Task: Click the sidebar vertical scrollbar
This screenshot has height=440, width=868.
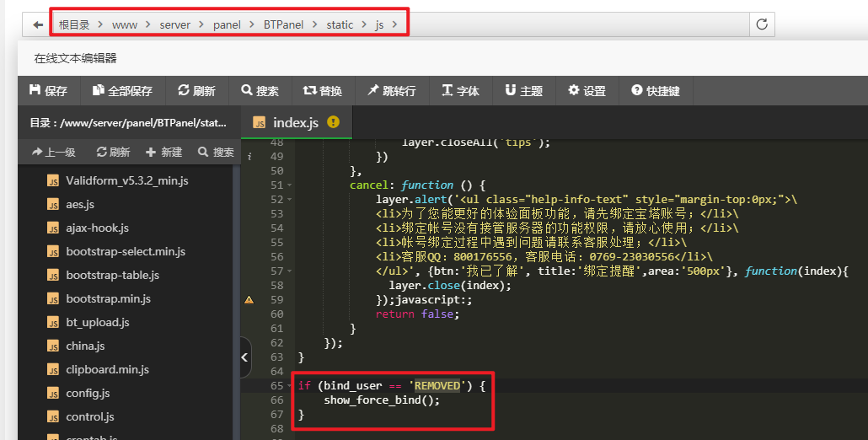Action: point(236,303)
